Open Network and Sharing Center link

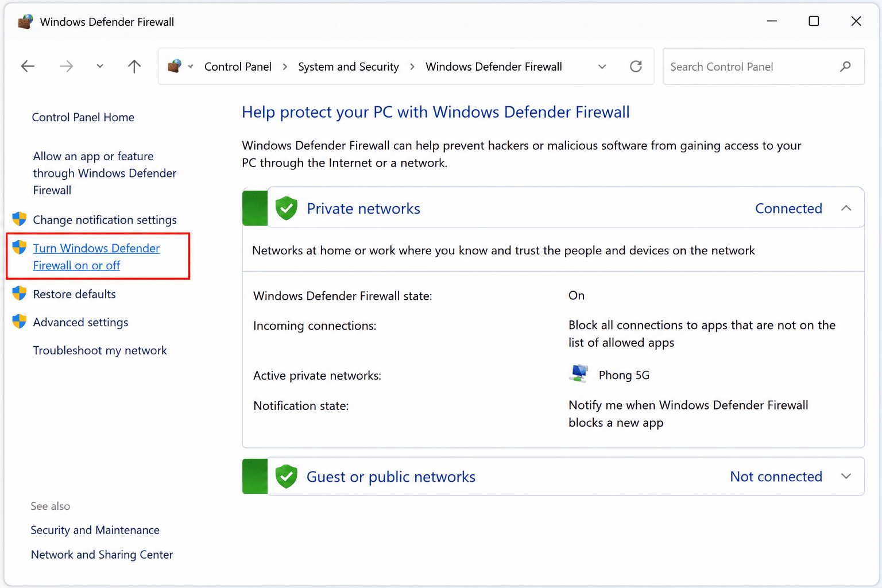tap(102, 555)
